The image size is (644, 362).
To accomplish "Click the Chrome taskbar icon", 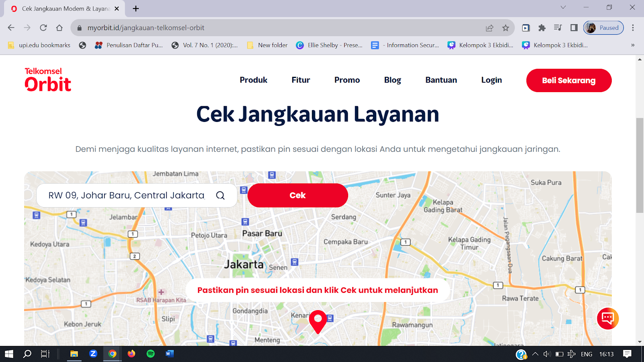I will pyautogui.click(x=112, y=354).
